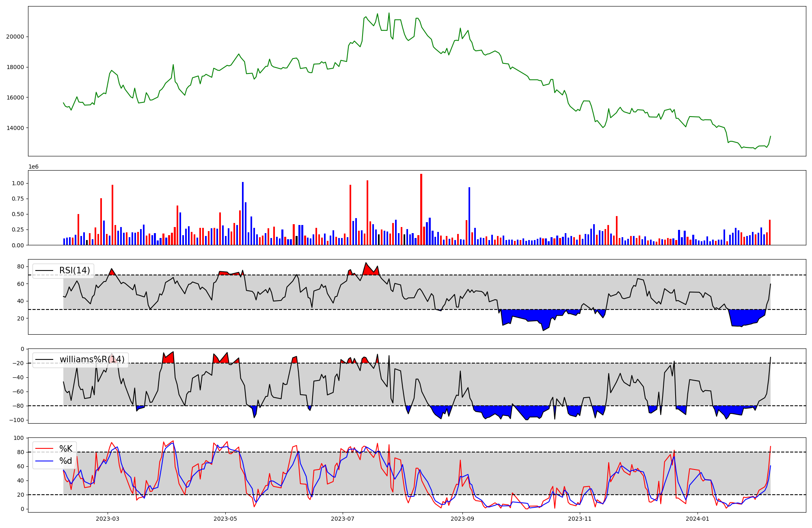Click the williams%R(14) legend text
This screenshot has height=528, width=812.
click(x=92, y=359)
